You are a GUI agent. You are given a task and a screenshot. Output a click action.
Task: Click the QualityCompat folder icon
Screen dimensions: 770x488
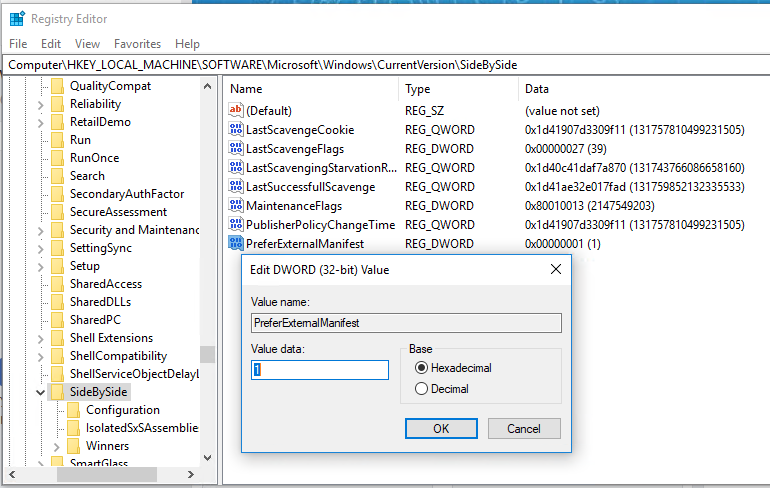pos(57,86)
